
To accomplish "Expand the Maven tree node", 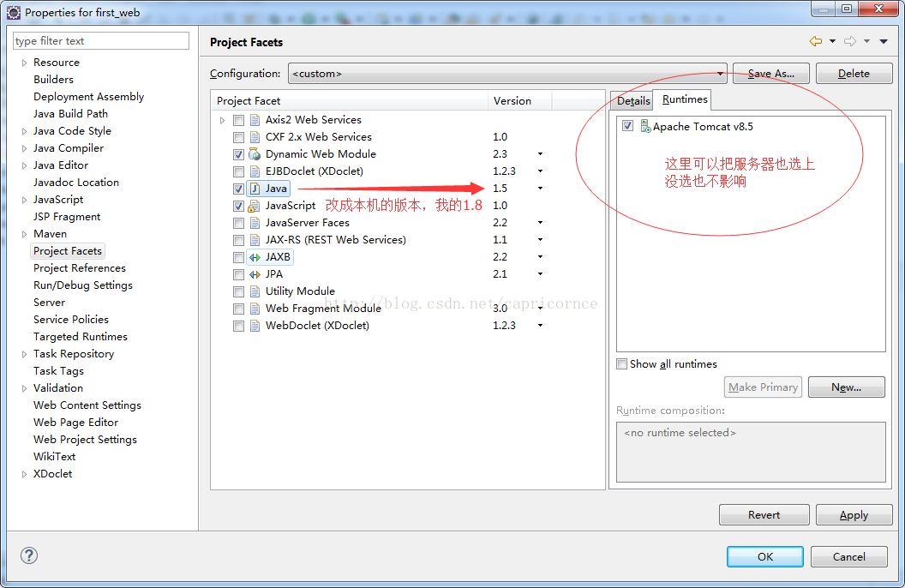I will (x=24, y=234).
